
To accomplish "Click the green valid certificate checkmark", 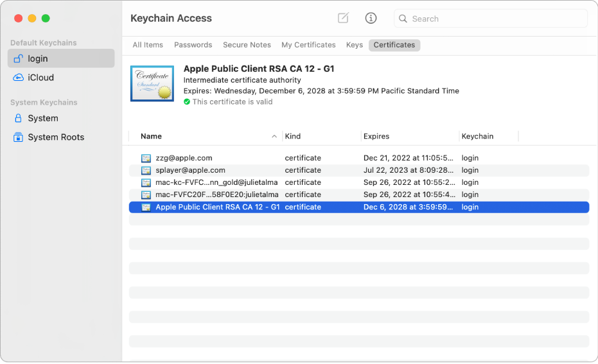I will click(187, 101).
